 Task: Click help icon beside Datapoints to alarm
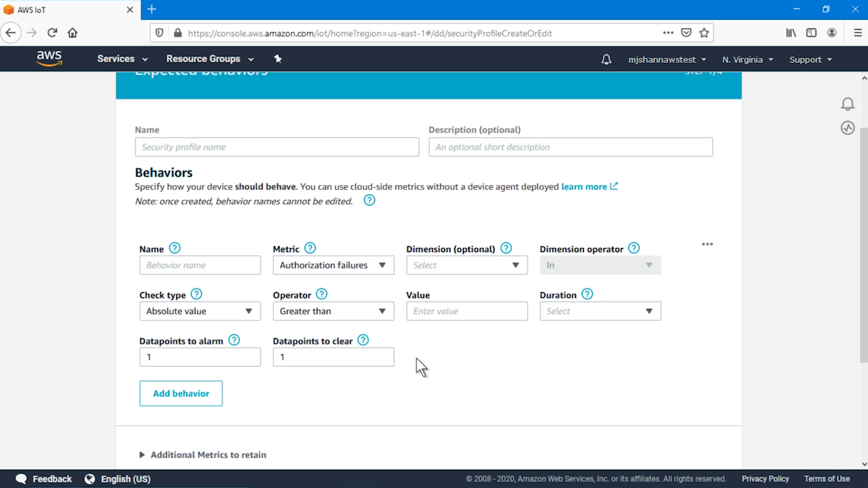point(234,340)
